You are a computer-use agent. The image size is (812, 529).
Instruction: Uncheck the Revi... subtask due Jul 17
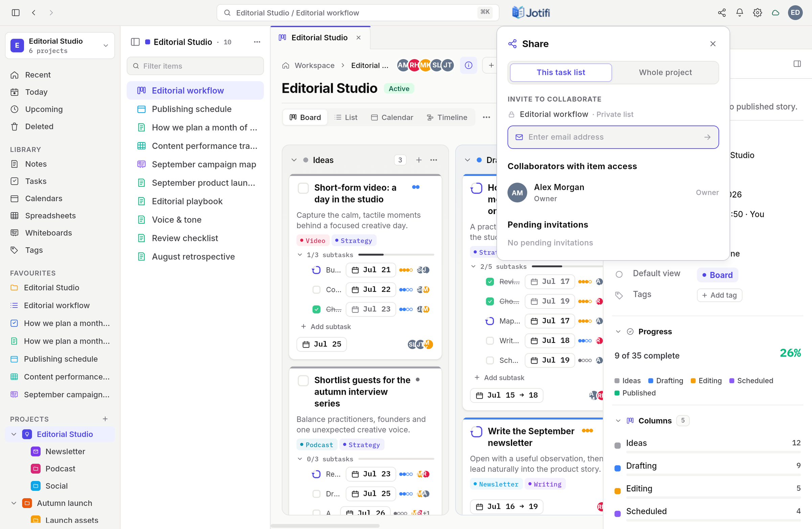(490, 282)
